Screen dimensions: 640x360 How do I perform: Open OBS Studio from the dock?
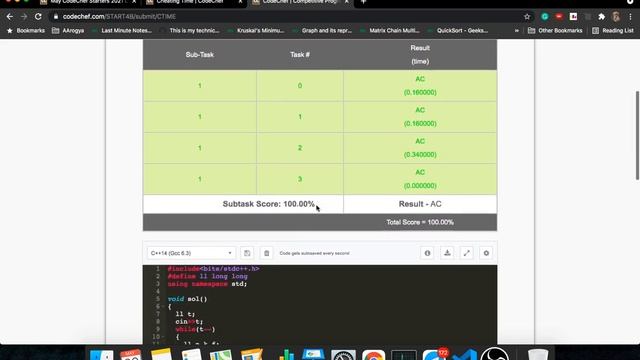(494, 353)
